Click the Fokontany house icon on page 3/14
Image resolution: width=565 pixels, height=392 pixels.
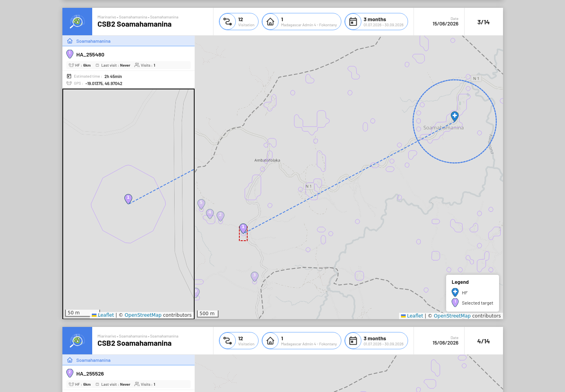[270, 22]
